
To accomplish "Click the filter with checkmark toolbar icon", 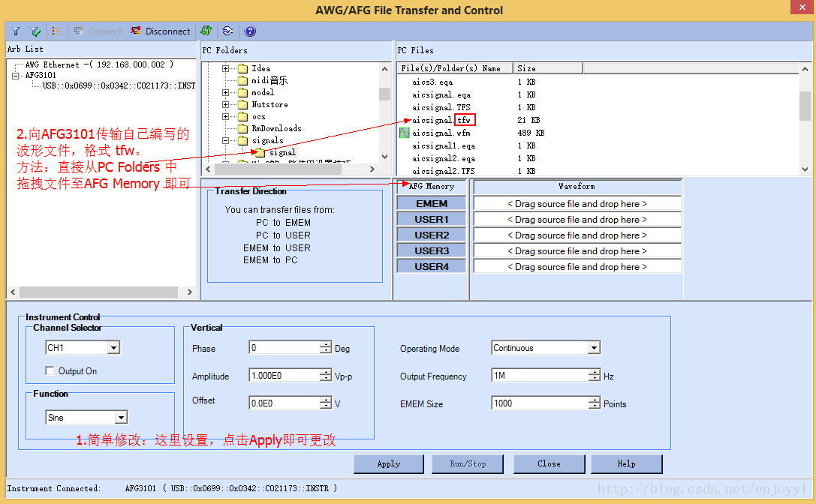I will click(x=35, y=31).
